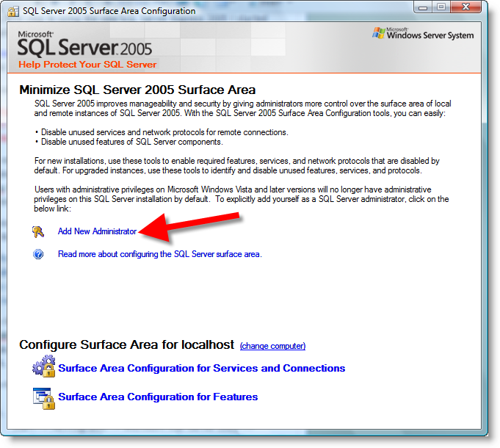500x448 pixels.
Task: Open the Add New Administrator link
Action: pyautogui.click(x=97, y=231)
